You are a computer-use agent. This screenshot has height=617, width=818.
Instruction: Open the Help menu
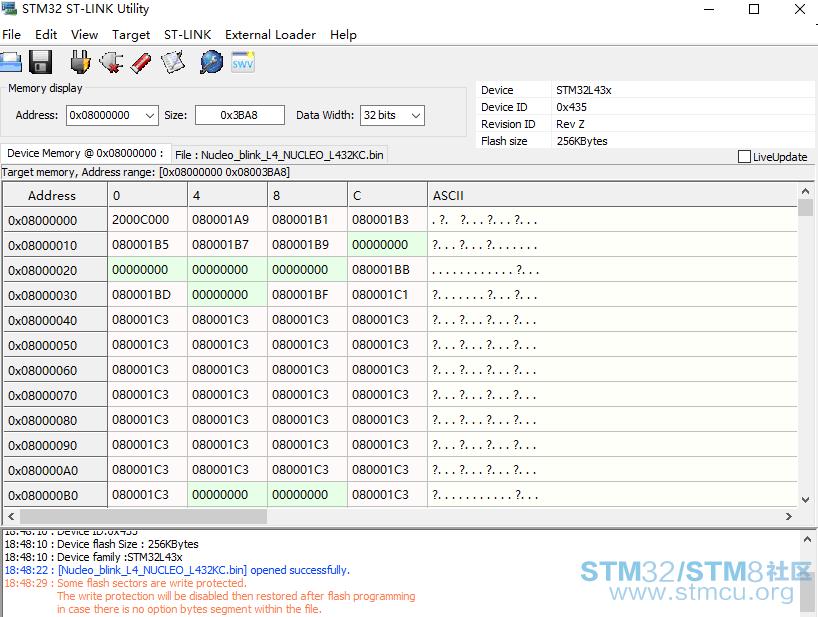[343, 34]
